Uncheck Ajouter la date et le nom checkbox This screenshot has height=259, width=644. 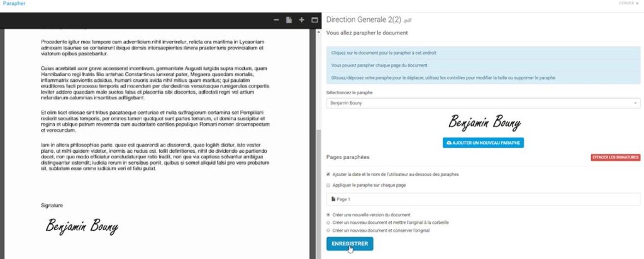328,174
